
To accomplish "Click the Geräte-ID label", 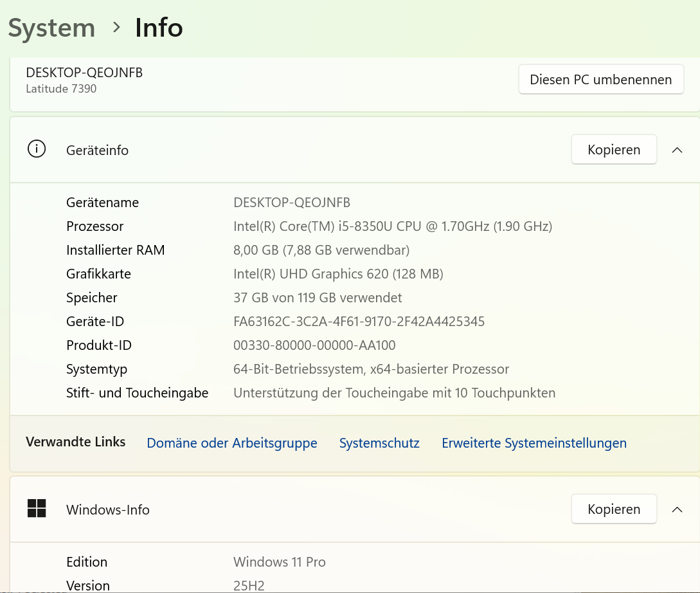I will (95, 322).
